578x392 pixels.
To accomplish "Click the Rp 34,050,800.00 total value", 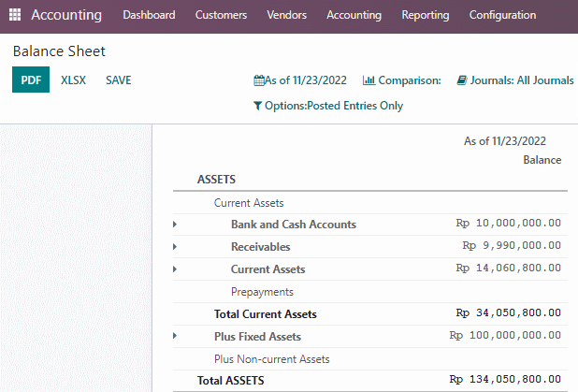I will [509, 313].
